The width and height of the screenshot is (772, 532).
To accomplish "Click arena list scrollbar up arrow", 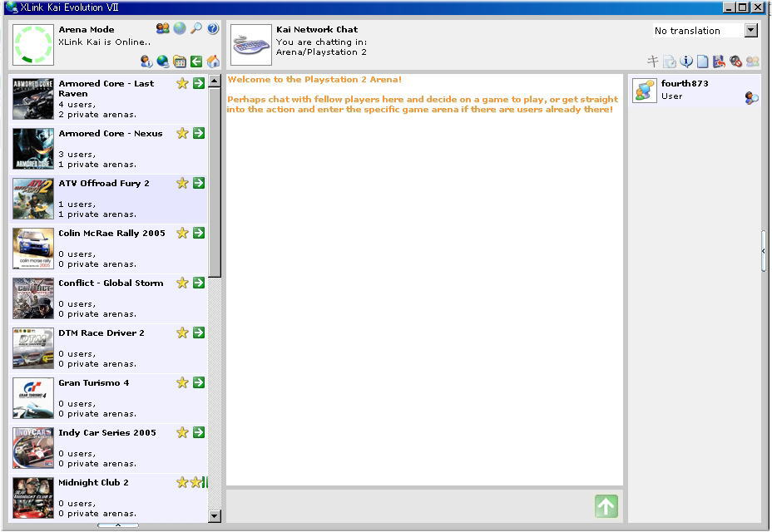I will pyautogui.click(x=215, y=81).
